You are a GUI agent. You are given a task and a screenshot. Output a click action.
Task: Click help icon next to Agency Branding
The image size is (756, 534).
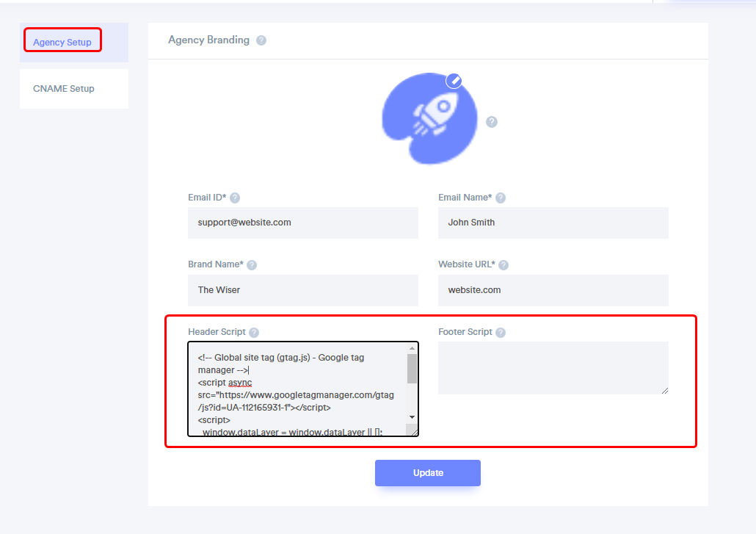click(x=261, y=40)
